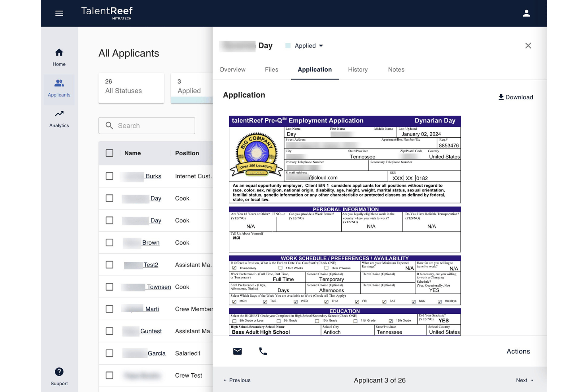Switch to the Files tab
Viewport: 588px width, 392px height.
click(272, 70)
